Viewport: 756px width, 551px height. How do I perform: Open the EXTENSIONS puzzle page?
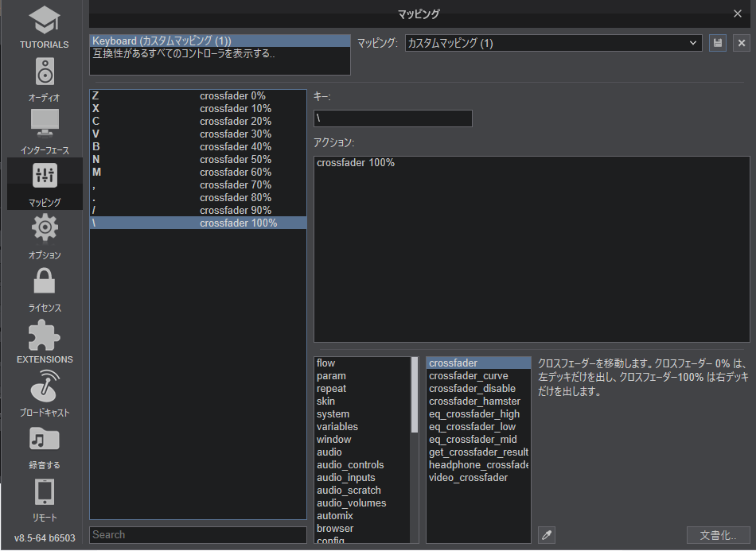(x=45, y=342)
